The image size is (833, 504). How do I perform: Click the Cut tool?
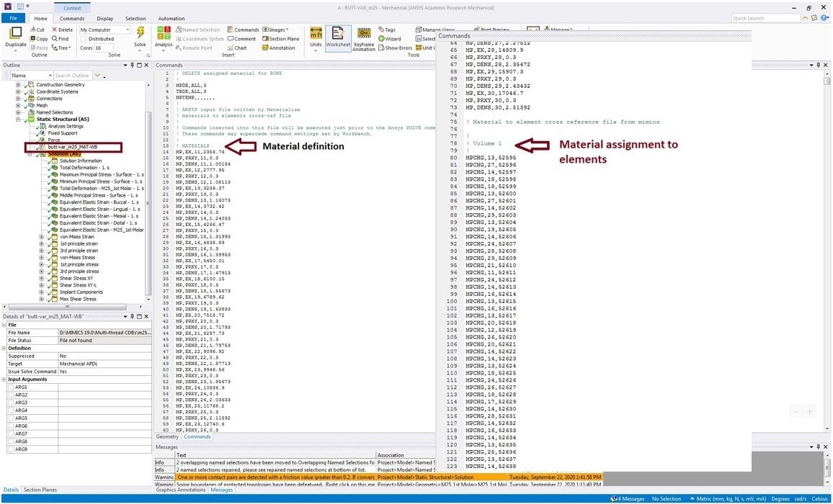[37, 30]
